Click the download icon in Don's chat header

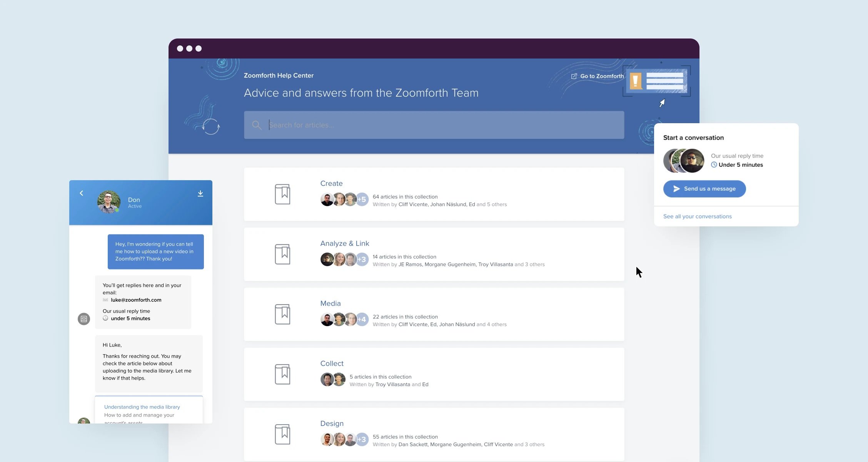[200, 193]
